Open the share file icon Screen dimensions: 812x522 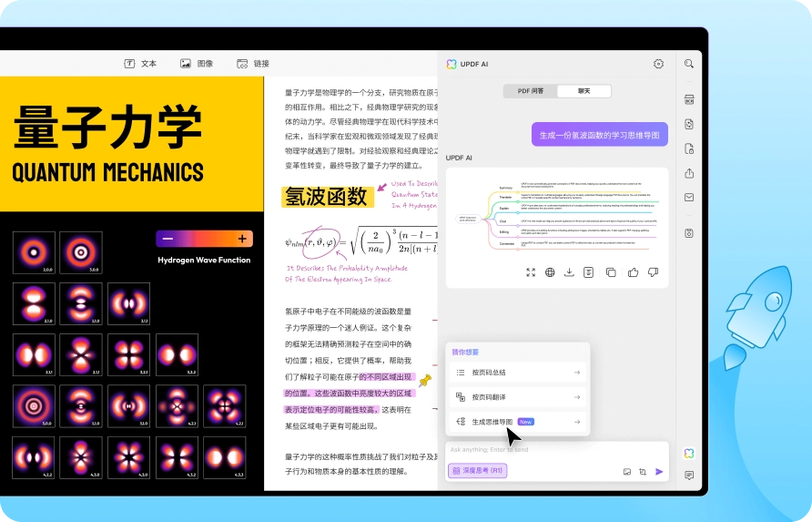pyautogui.click(x=689, y=173)
